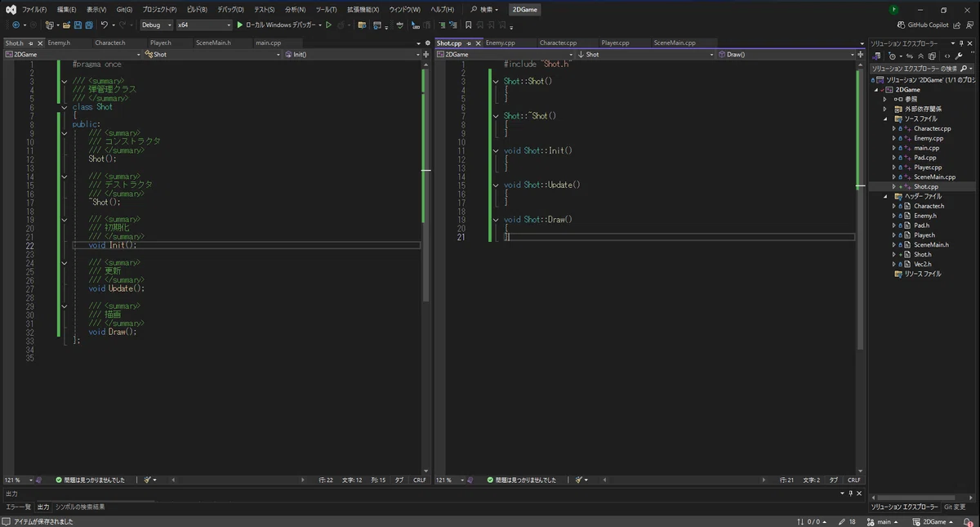
Task: Toggle pin on the Shot.cpp tab
Action: [x=468, y=42]
